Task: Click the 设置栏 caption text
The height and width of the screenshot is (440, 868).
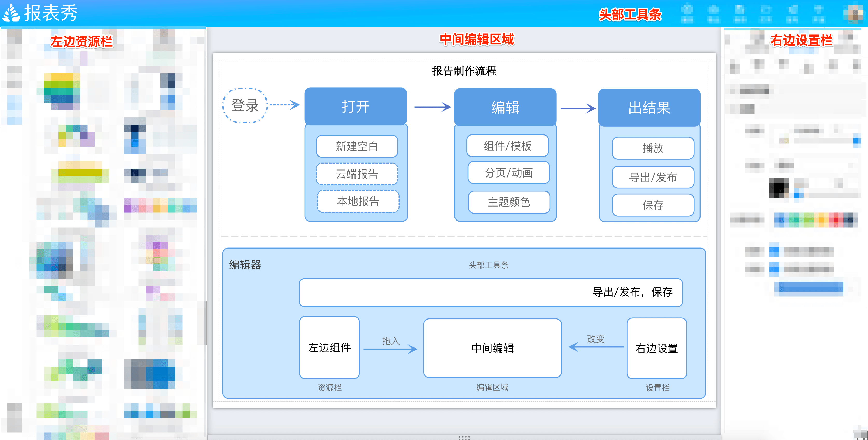Action: pyautogui.click(x=657, y=388)
